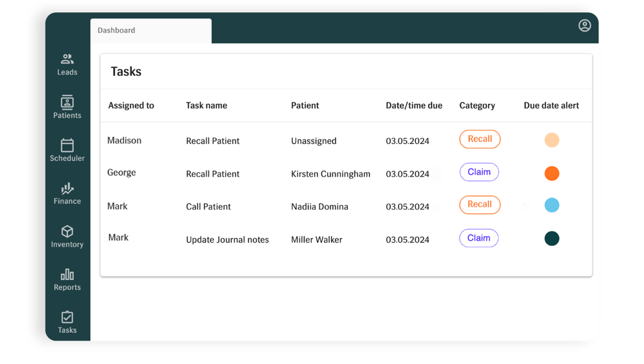Click the Recall tag on Nadiia Domina row
Image resolution: width=644 pixels, height=364 pixels.
(x=480, y=204)
